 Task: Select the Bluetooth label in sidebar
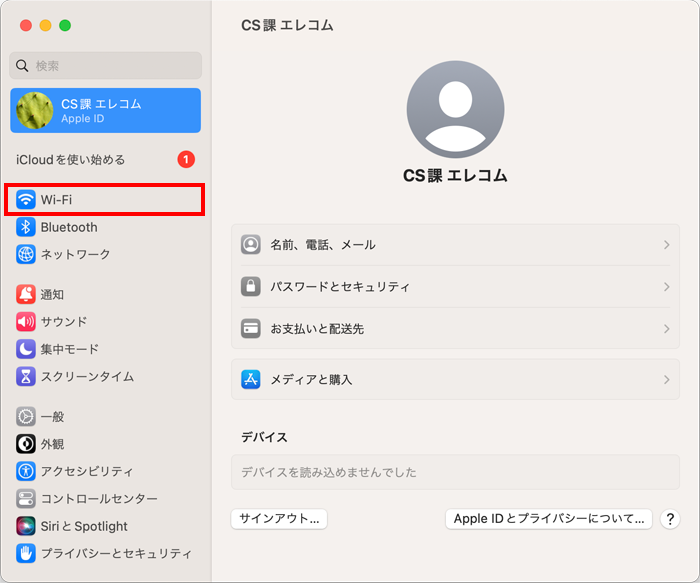point(69,227)
